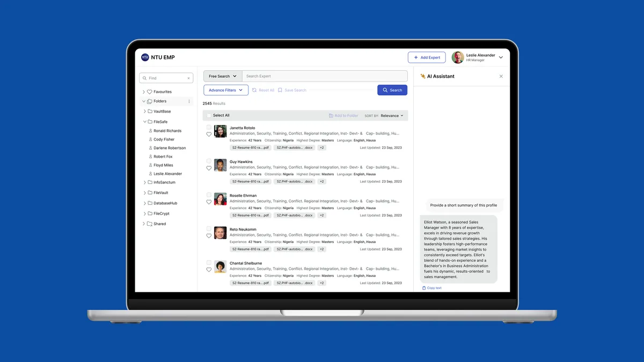Click the Find input in the sidebar
This screenshot has width=644, height=362.
166,78
